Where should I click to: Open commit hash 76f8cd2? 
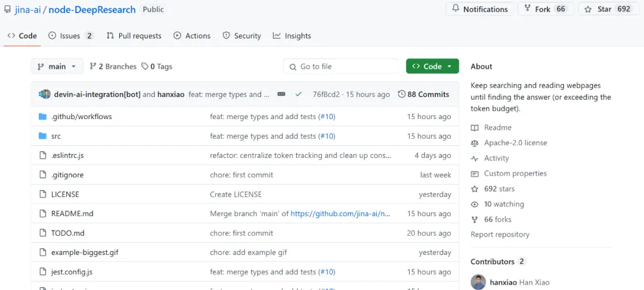pos(326,94)
